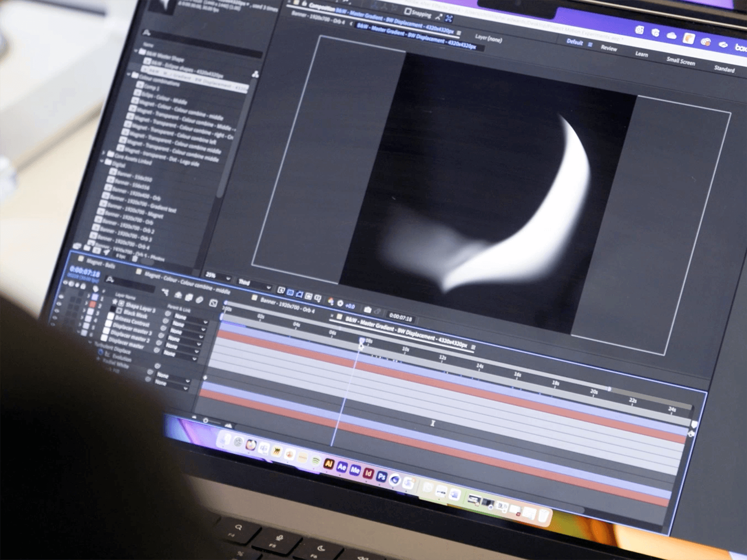
Task: Click the composition mini-flowchart icon in timeline
Action: click(x=165, y=292)
